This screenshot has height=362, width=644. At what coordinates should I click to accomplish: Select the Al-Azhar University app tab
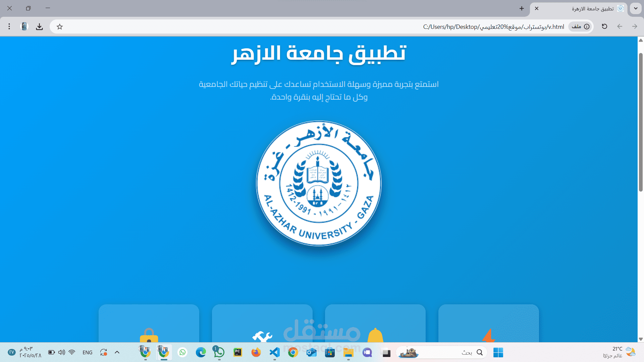579,9
